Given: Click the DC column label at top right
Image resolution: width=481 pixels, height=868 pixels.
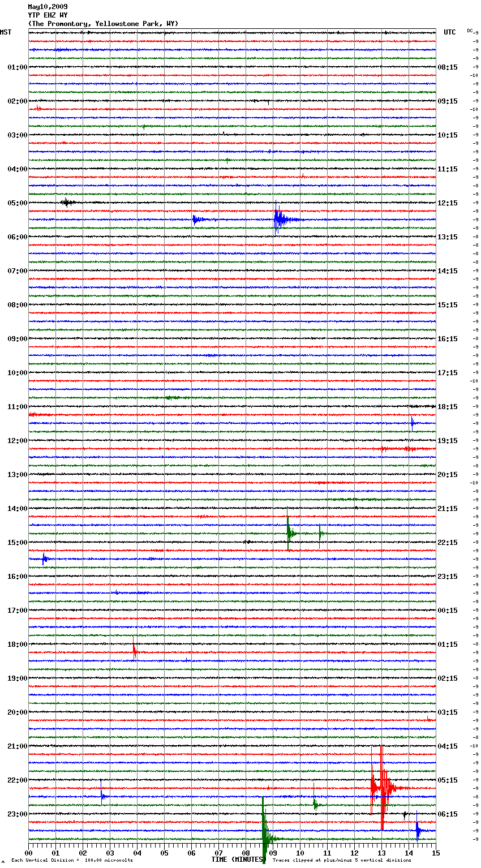Looking at the screenshot, I should [470, 31].
